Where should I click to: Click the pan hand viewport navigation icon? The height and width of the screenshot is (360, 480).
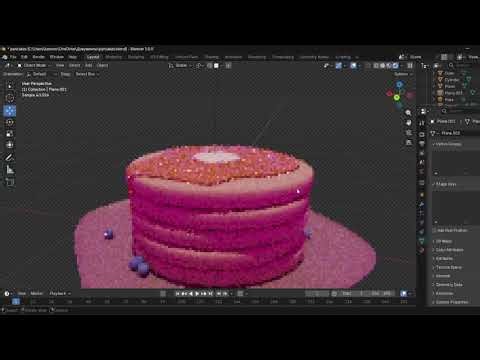409,123
